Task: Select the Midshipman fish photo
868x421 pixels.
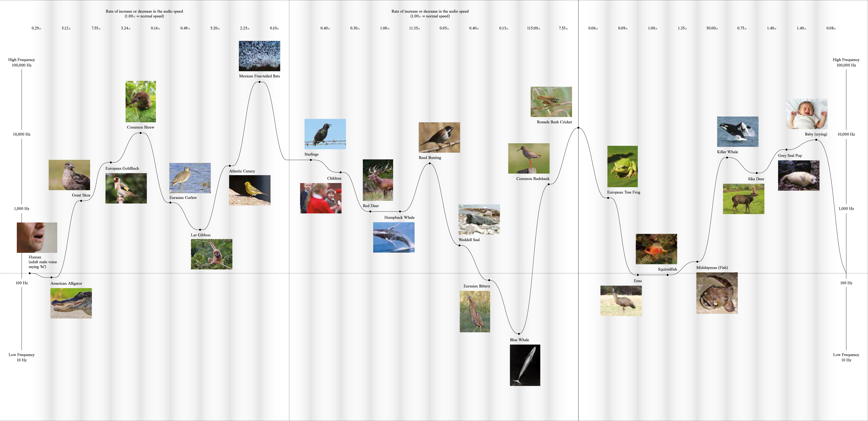Action: click(x=717, y=293)
